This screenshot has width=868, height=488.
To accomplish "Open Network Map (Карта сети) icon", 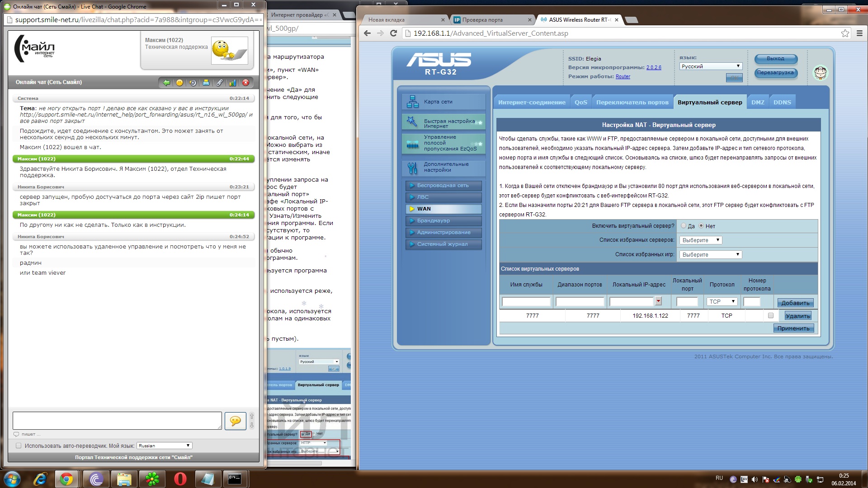I will tap(412, 102).
